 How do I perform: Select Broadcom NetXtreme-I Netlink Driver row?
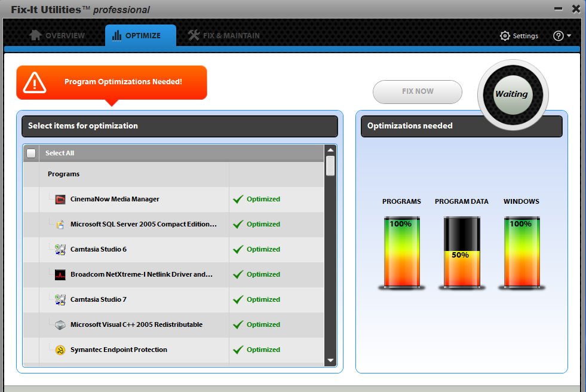coord(173,274)
